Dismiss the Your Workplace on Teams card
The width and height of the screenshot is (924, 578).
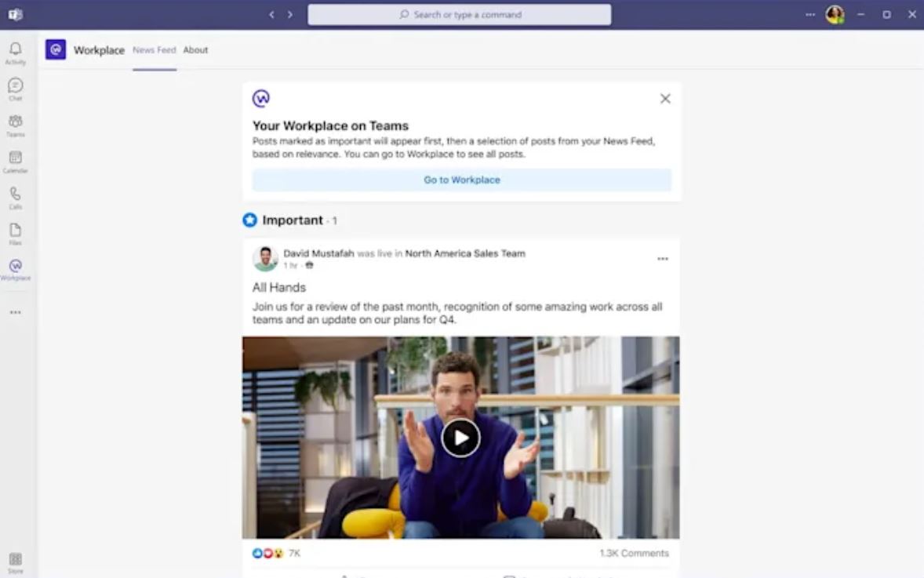pos(665,98)
